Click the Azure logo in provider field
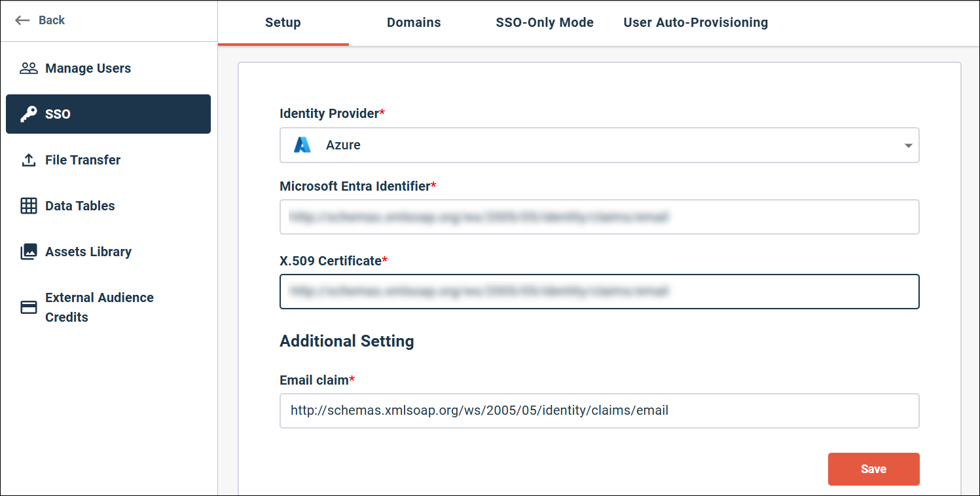The width and height of the screenshot is (980, 496). click(302, 145)
